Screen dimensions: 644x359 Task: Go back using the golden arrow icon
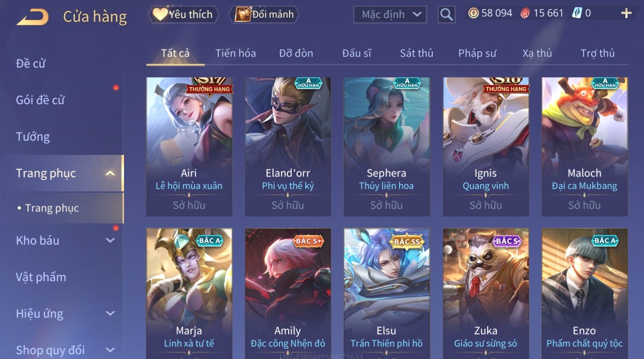point(32,17)
